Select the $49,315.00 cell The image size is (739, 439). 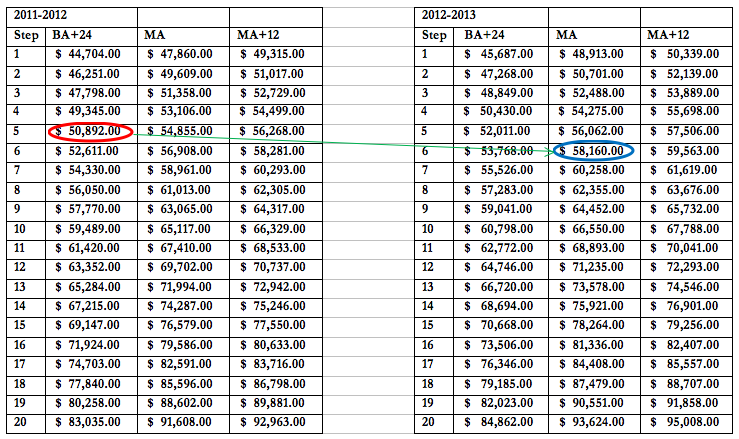tap(276, 55)
